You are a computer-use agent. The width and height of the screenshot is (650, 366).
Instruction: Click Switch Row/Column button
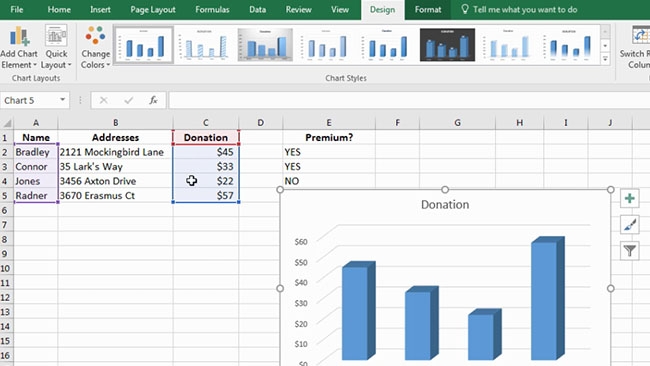tap(635, 46)
